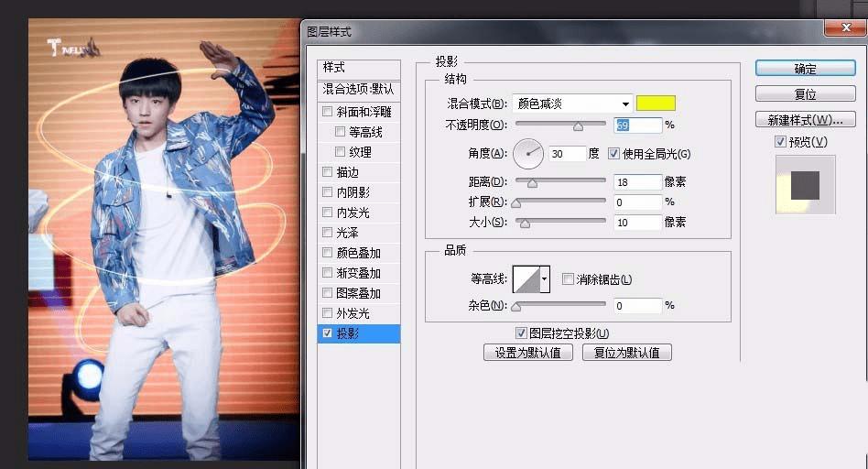
Task: Click the 角度 angle dial
Action: point(528,154)
